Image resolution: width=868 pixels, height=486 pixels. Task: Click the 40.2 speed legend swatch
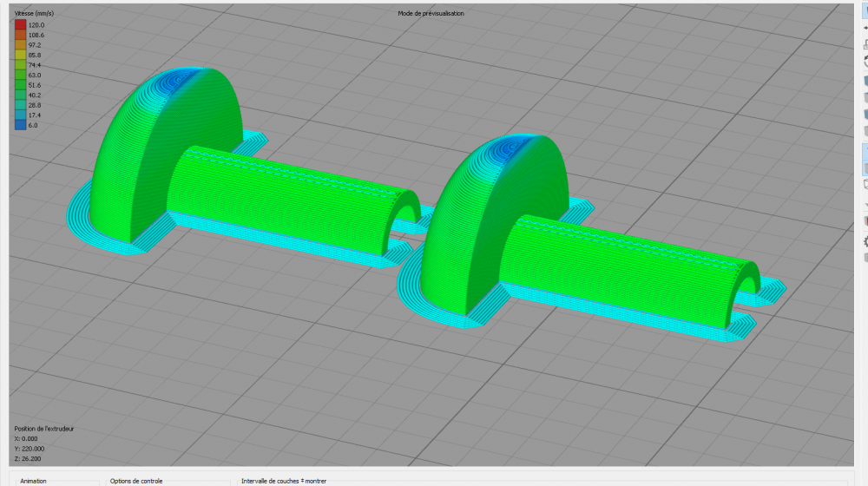point(21,95)
